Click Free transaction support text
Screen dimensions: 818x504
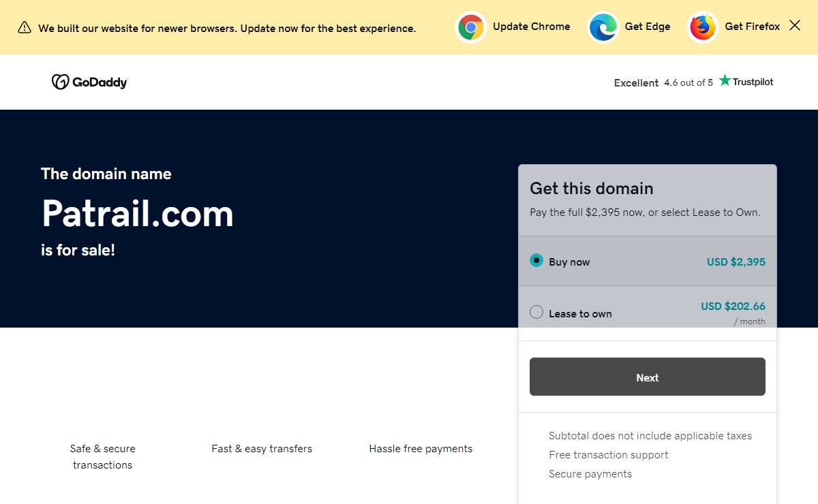tap(609, 455)
